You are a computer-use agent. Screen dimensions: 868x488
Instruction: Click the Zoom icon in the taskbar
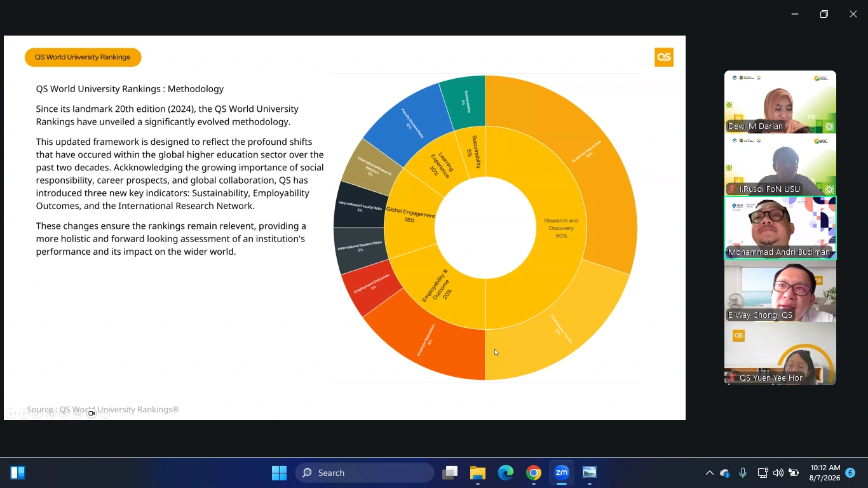[x=562, y=473]
